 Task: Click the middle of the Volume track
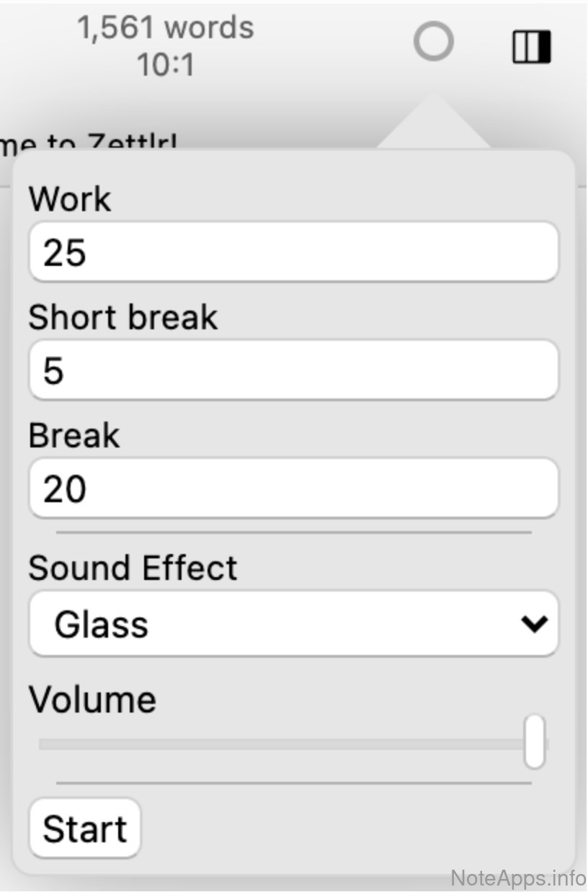288,744
